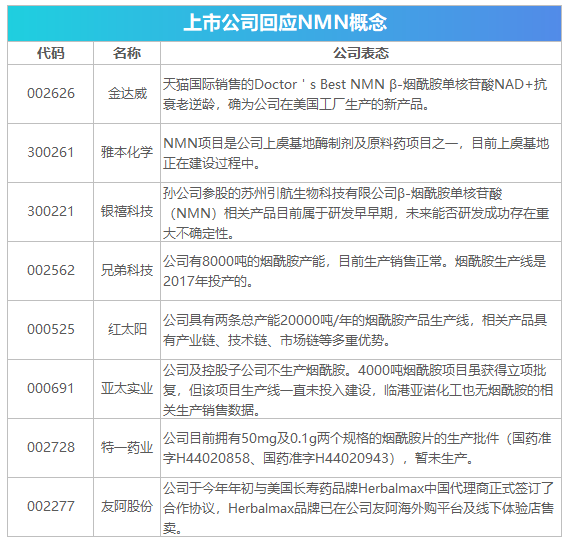Click company name 金达威
572x543 pixels.
pos(127,93)
